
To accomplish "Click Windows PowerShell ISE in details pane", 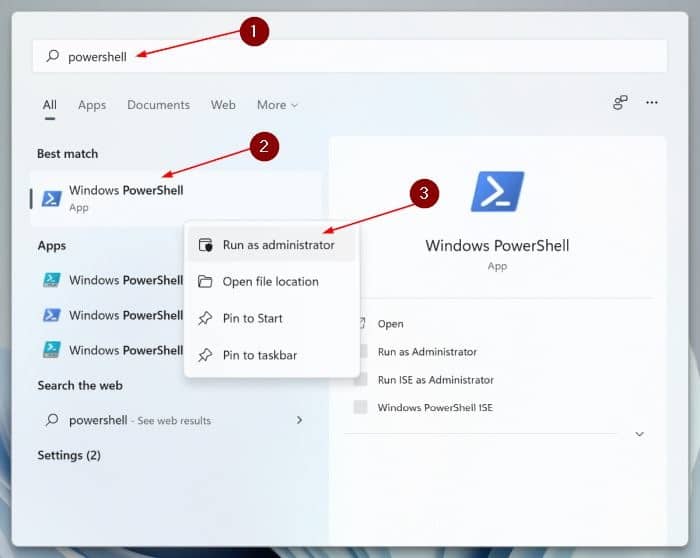I will [x=435, y=408].
